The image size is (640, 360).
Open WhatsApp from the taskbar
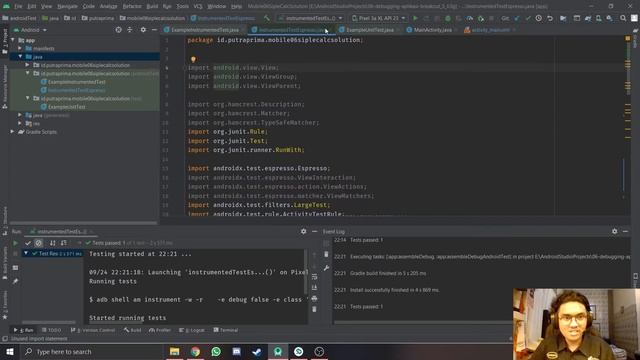(x=216, y=351)
